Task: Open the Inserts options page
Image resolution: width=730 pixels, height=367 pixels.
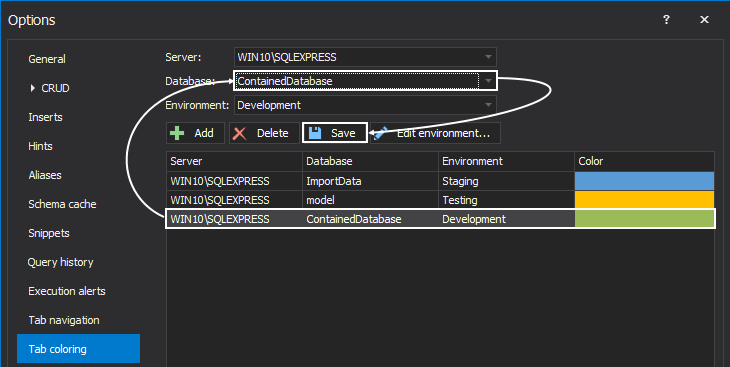Action: (45, 117)
